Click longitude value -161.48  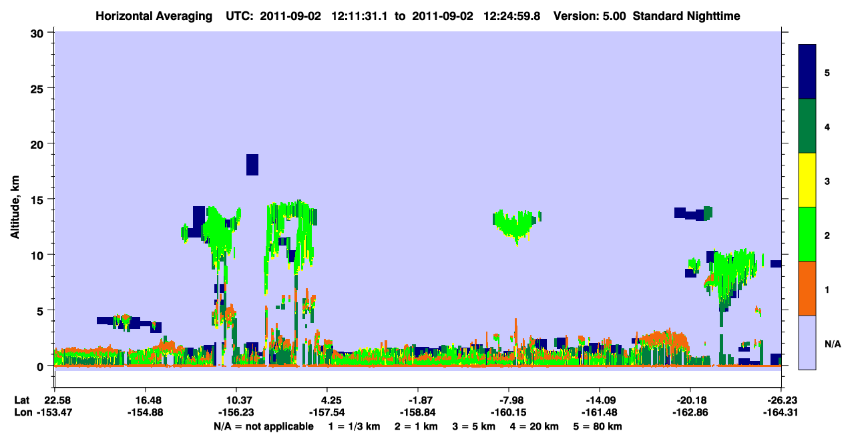click(600, 413)
